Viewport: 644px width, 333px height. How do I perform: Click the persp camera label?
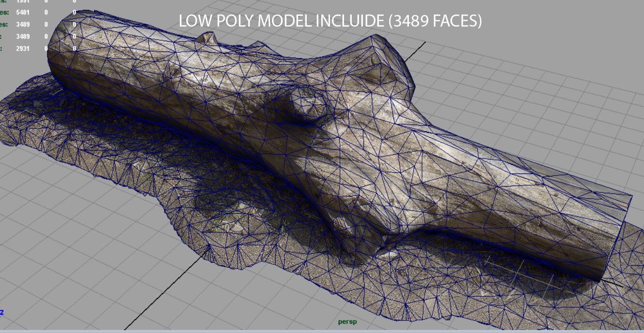tap(347, 322)
